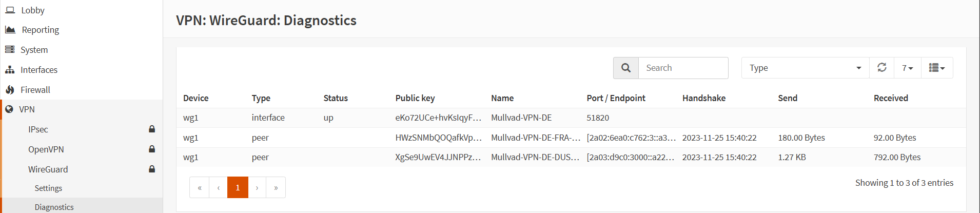Image resolution: width=980 pixels, height=213 pixels.
Task: Open Firewall via its flame icon
Action: point(10,90)
